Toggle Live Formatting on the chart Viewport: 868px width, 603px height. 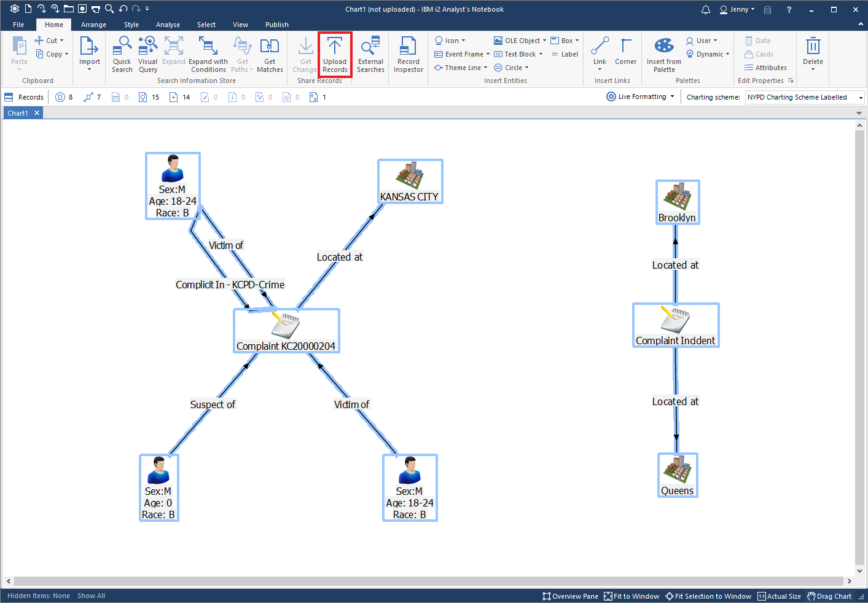[639, 97]
